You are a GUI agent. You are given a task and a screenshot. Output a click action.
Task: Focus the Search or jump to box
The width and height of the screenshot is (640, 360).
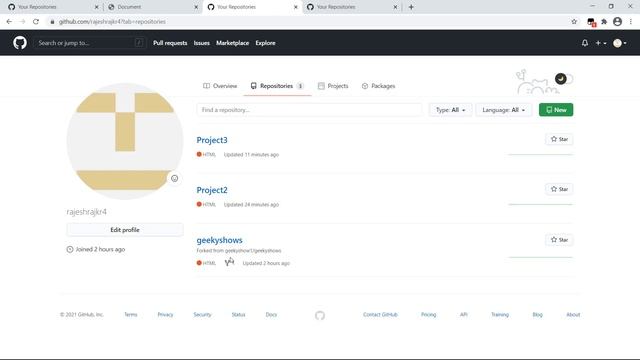pos(90,43)
